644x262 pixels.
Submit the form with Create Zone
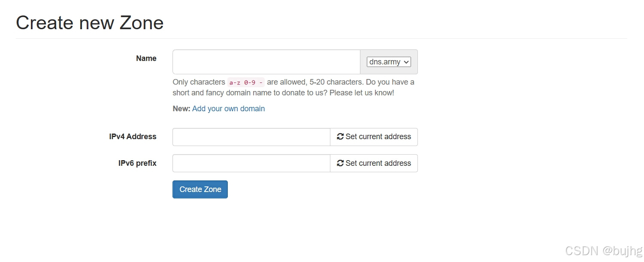(200, 189)
